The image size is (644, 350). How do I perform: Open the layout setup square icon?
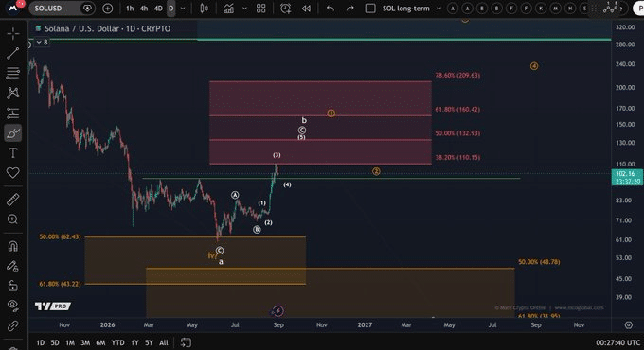[x=370, y=9]
